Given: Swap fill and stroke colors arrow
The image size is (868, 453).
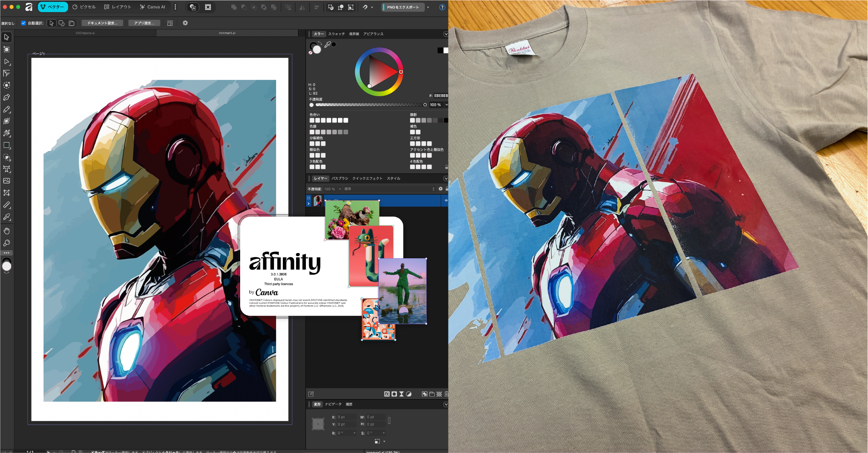Looking at the screenshot, I should 320,43.
